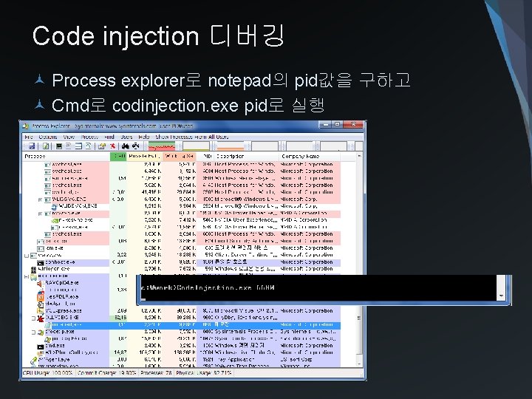Click cmd window scrollbar down arrow

502,296
